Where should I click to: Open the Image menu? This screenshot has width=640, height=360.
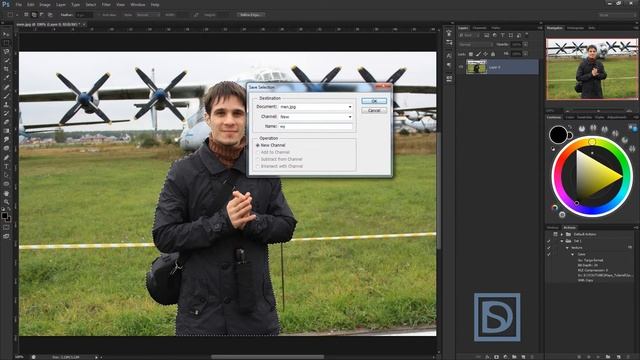(x=45, y=4)
